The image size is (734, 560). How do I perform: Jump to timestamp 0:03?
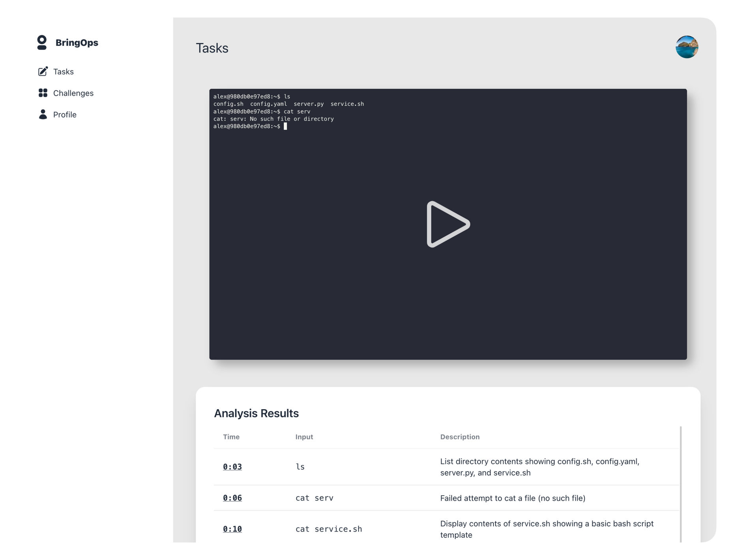point(232,467)
